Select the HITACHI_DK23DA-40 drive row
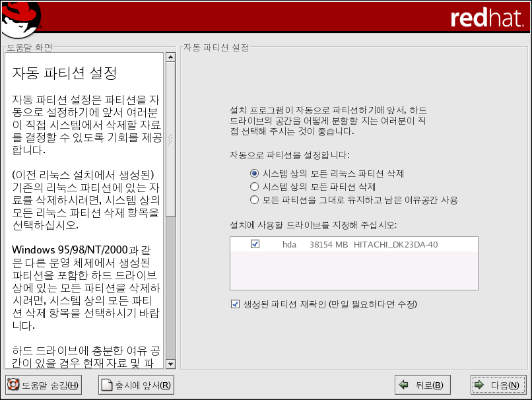The height and width of the screenshot is (400, 532). pyautogui.click(x=395, y=245)
